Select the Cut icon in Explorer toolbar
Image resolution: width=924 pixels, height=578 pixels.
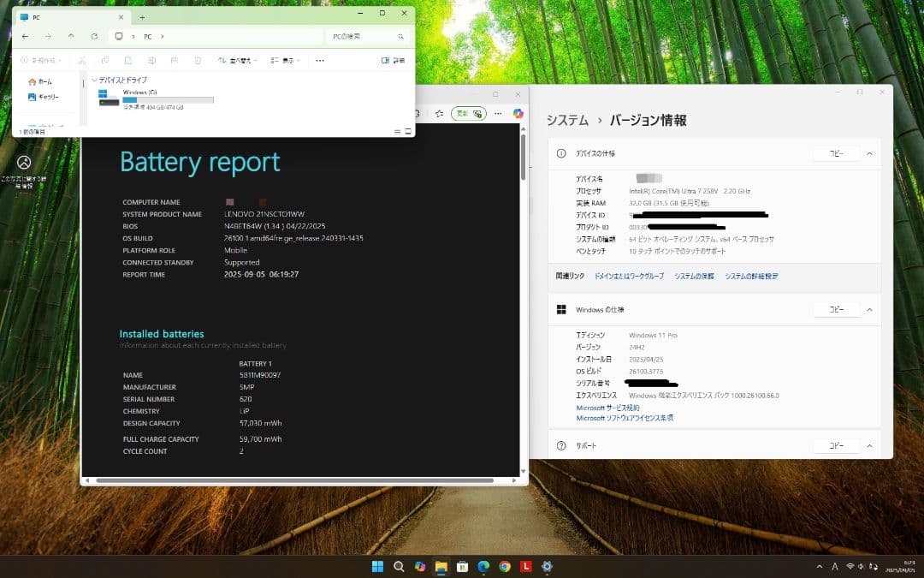(84, 60)
